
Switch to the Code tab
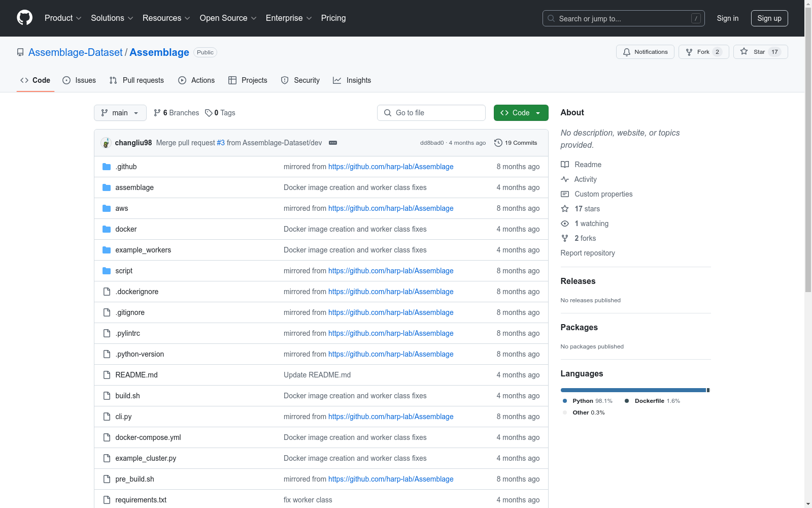36,80
